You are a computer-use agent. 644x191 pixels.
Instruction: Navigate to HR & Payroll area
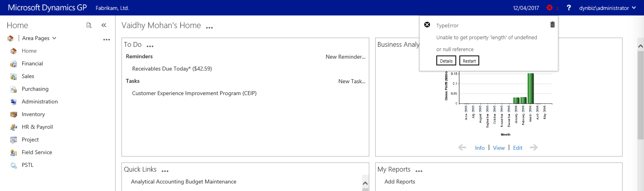tap(37, 127)
